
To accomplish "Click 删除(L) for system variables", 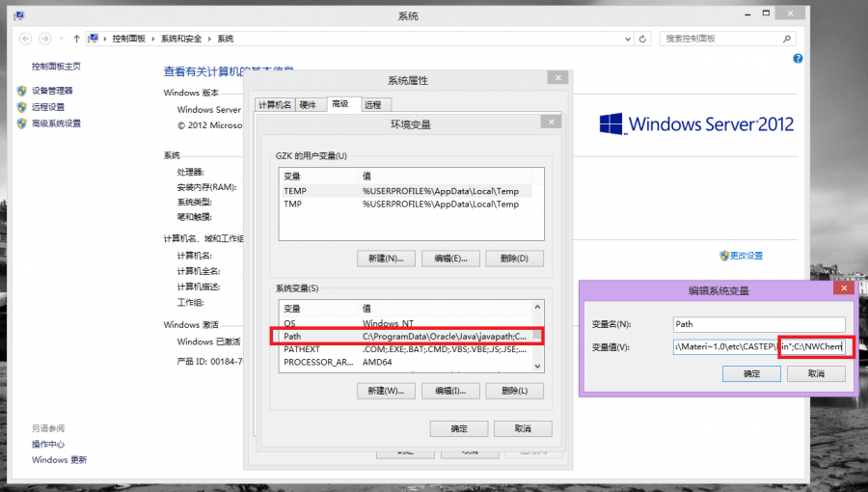I will click(514, 391).
